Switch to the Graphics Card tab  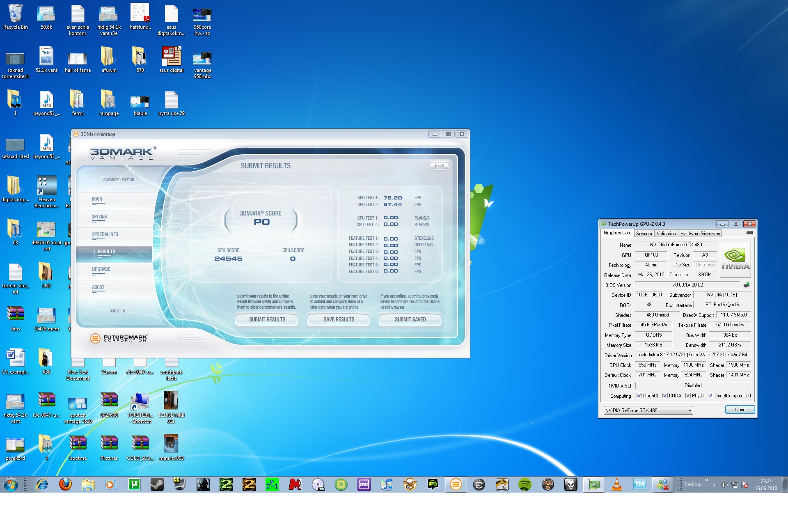(617, 233)
